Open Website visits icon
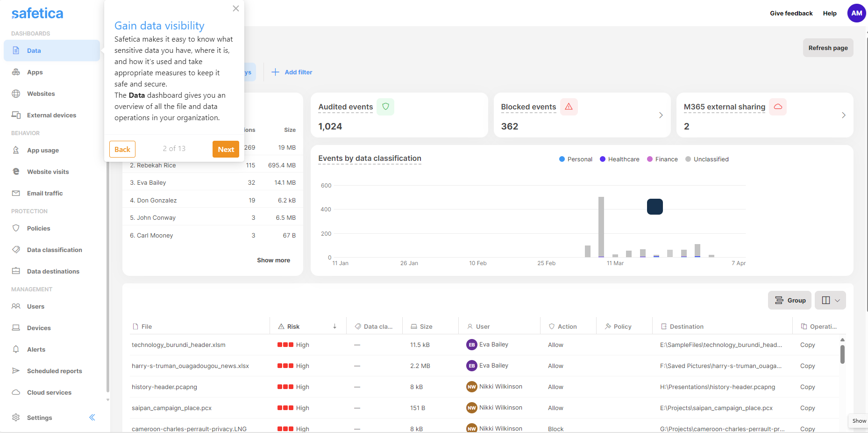Viewport: 868px width, 433px height. pos(16,172)
